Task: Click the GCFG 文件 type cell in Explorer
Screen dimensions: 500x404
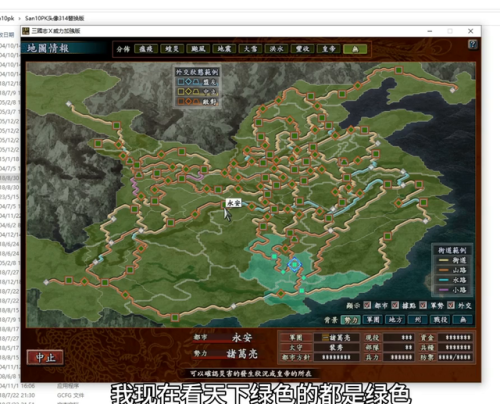Action: tap(70, 395)
